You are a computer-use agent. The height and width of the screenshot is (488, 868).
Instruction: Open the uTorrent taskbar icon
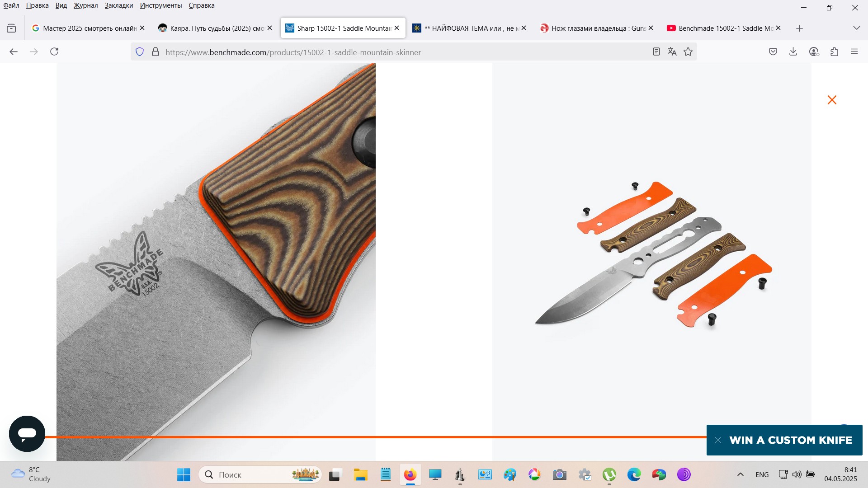[609, 475]
